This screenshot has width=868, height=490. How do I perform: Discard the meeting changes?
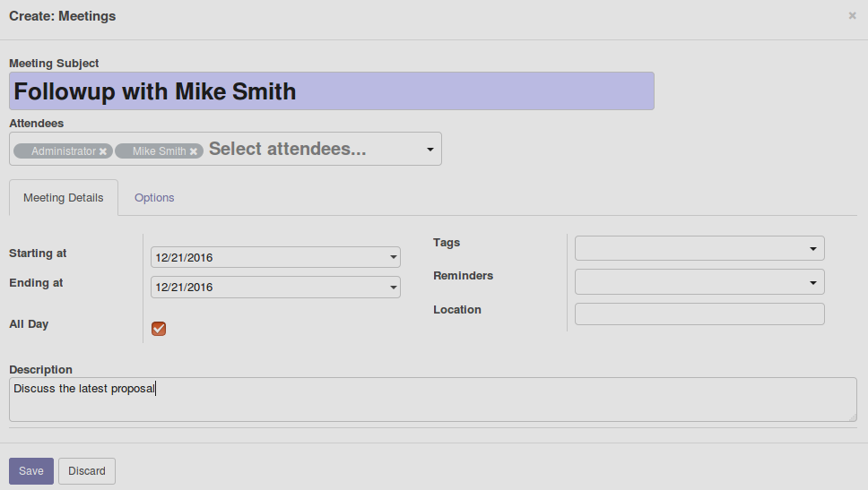[87, 470]
